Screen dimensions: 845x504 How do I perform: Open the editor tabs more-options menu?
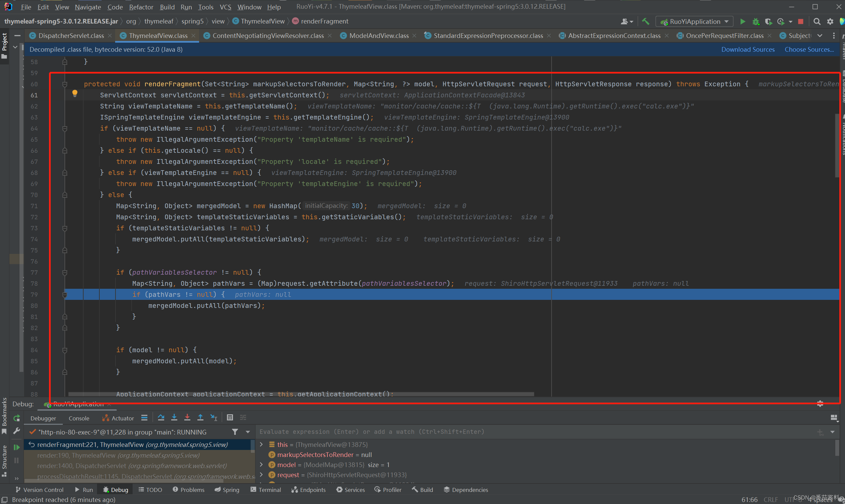(834, 36)
